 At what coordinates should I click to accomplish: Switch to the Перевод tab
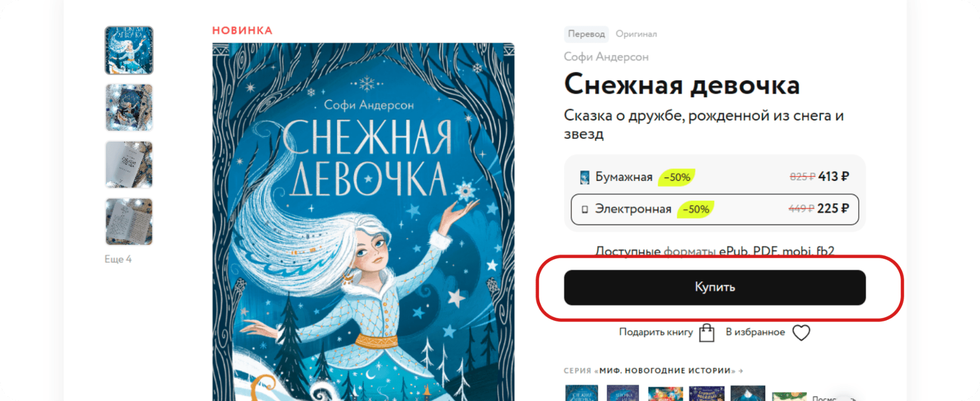click(x=586, y=34)
